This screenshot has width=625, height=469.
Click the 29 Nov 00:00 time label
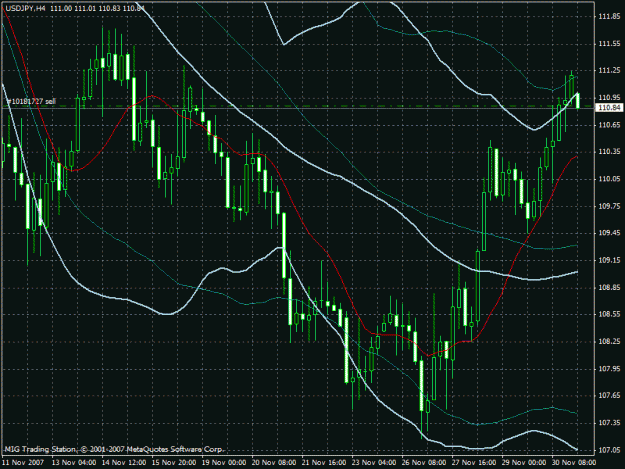[x=524, y=462]
